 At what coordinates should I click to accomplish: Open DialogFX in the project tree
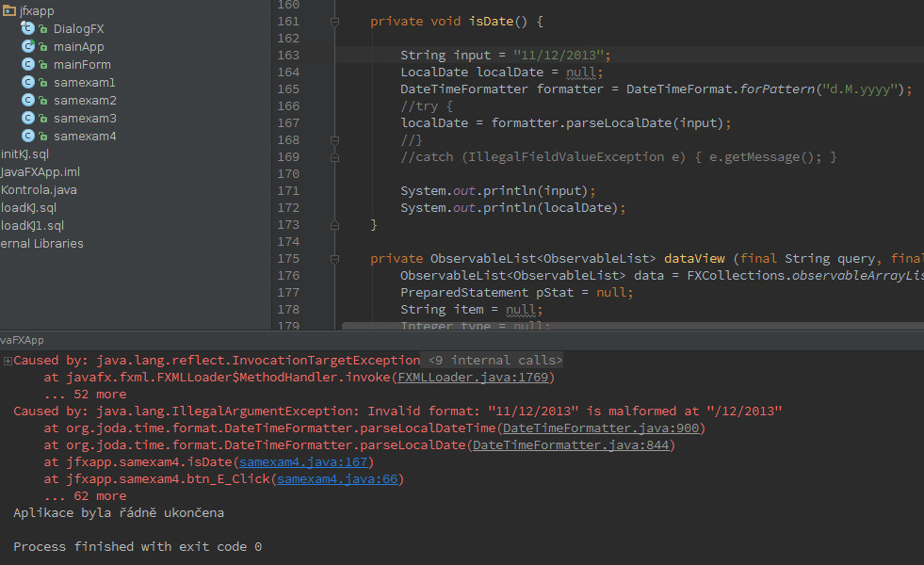click(78, 29)
